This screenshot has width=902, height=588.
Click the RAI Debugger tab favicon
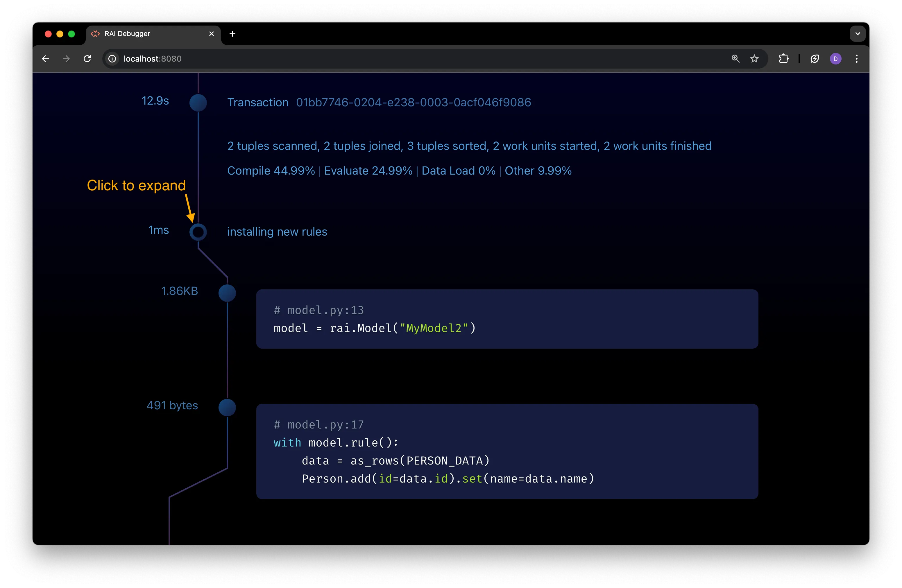95,34
